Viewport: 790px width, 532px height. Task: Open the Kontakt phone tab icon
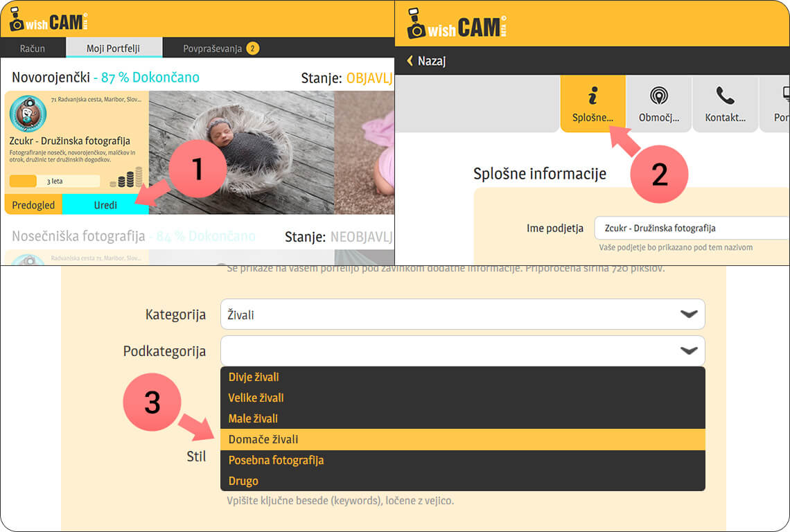(x=725, y=96)
